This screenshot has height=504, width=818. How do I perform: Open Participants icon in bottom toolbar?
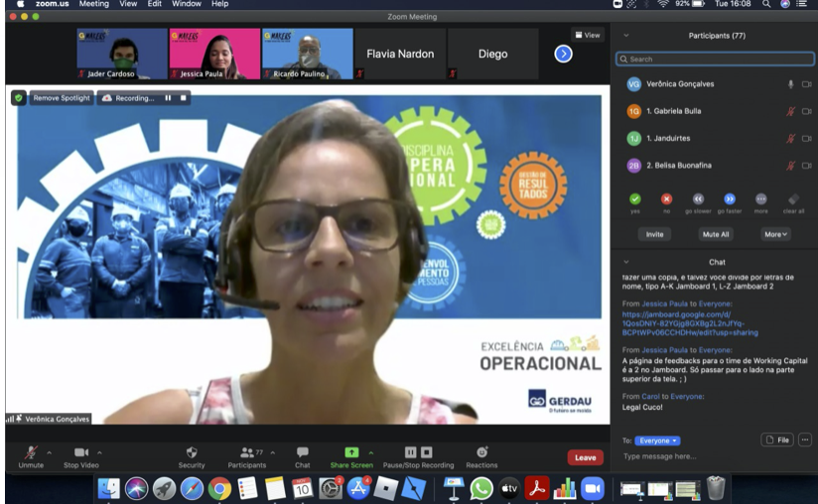coord(247,452)
